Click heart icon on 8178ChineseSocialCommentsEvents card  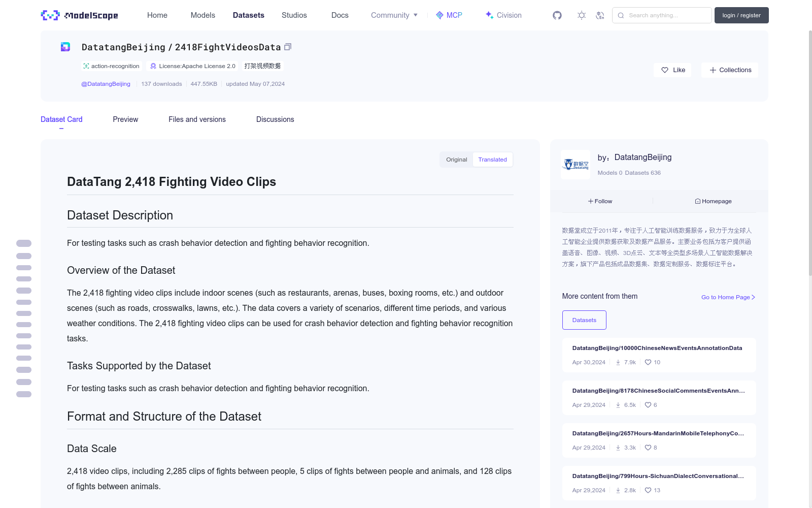pyautogui.click(x=648, y=405)
